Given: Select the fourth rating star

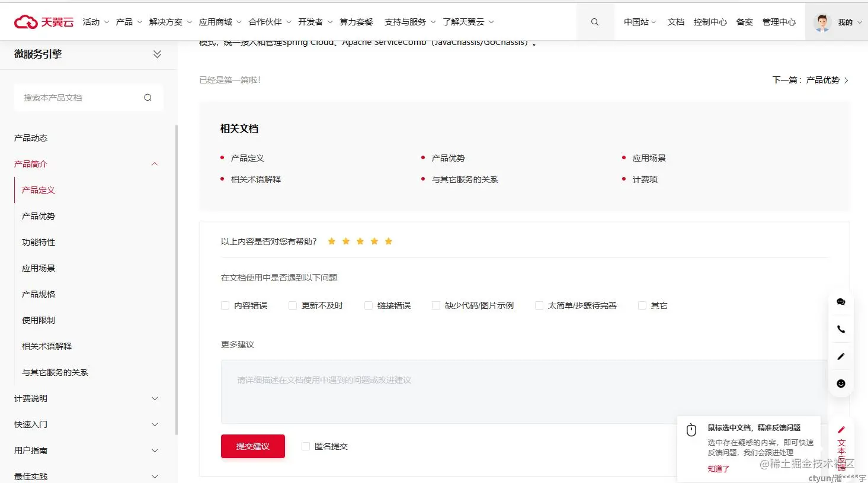Looking at the screenshot, I should point(374,241).
